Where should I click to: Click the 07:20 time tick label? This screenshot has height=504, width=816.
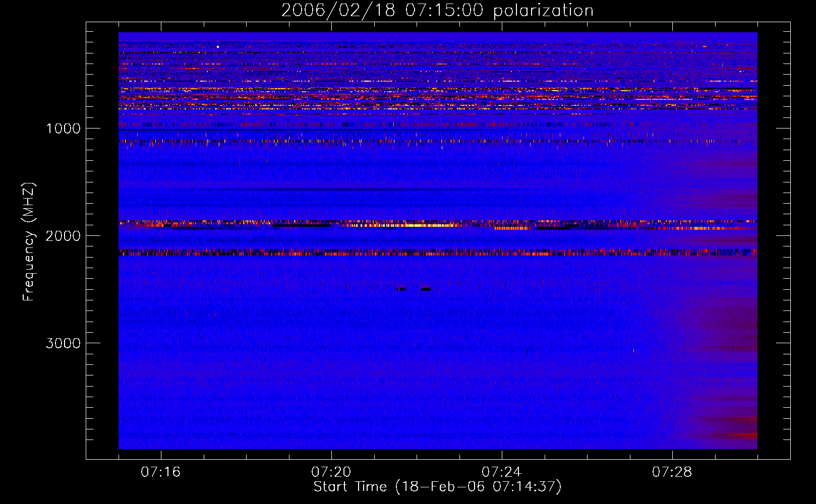click(331, 472)
